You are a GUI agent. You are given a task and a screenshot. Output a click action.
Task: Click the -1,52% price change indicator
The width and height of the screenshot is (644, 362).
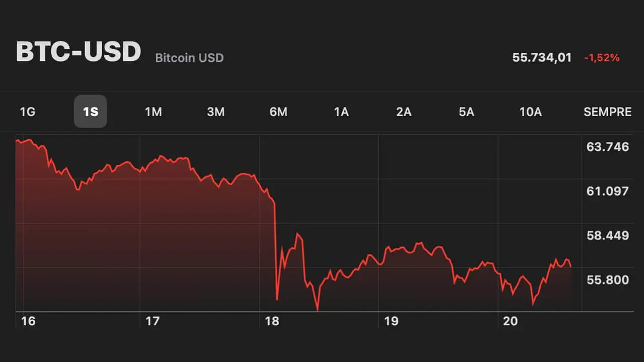[x=602, y=58]
